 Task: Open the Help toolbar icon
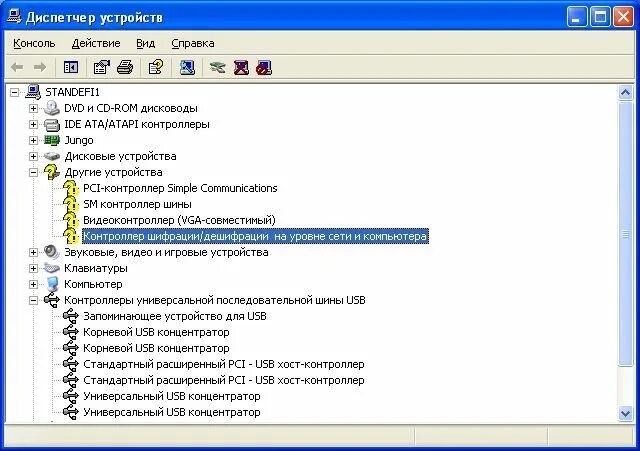pyautogui.click(x=156, y=67)
